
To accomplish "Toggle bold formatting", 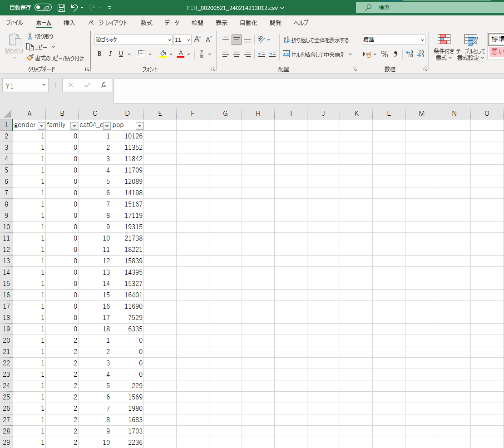I will point(99,54).
